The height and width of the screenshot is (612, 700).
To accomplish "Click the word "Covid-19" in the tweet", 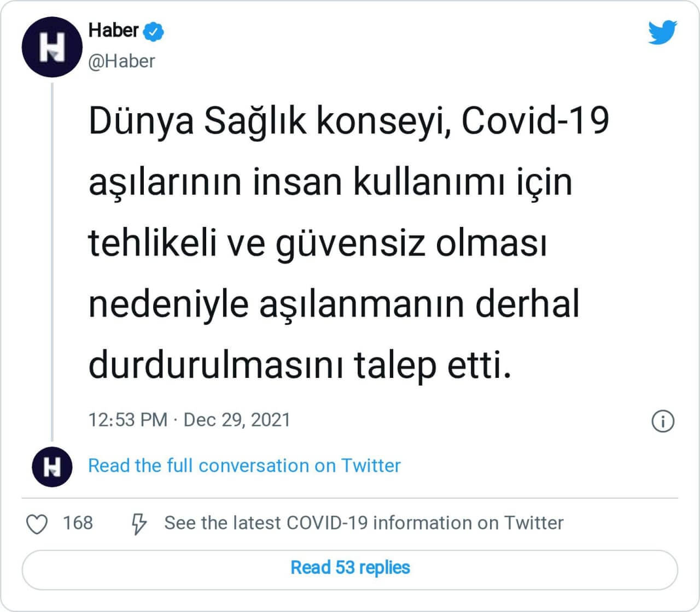I will [x=535, y=121].
